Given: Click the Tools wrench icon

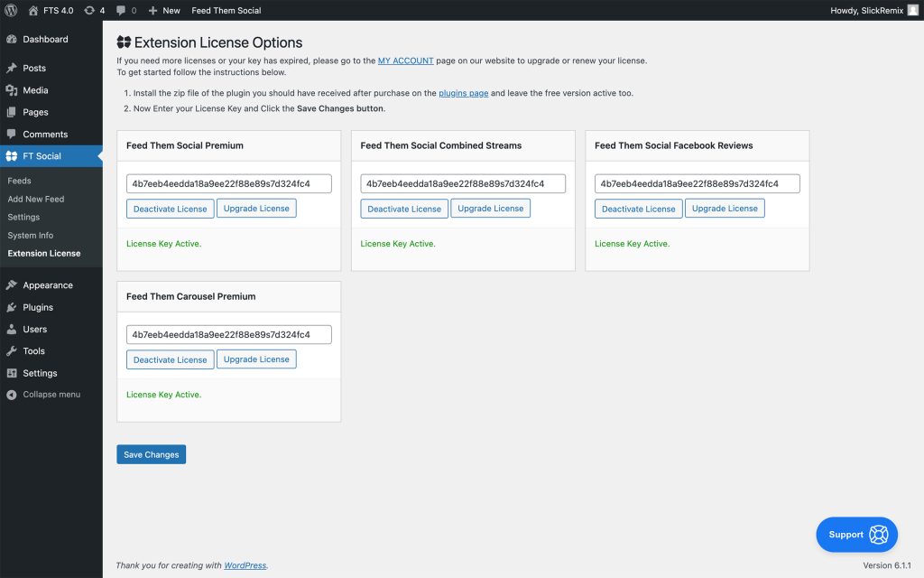Looking at the screenshot, I should [11, 351].
